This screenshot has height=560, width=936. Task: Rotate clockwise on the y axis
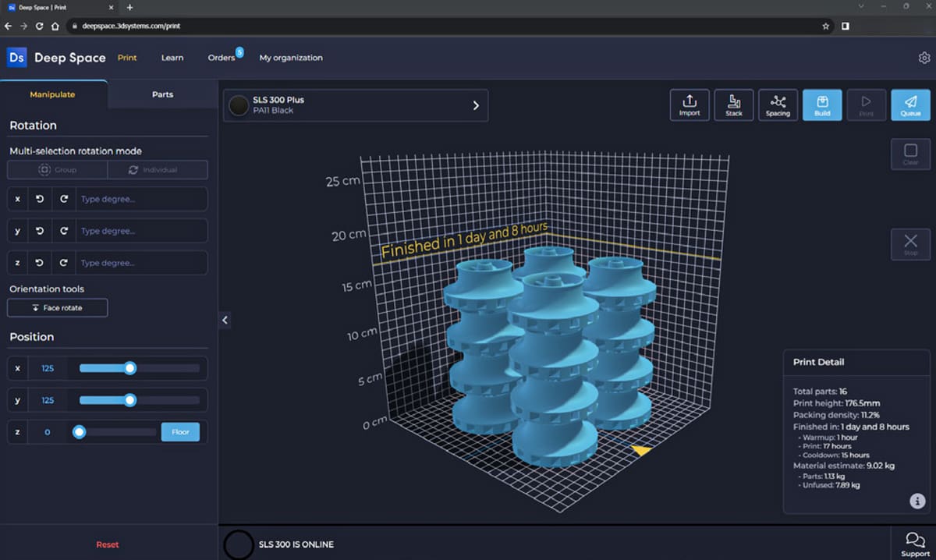click(x=64, y=231)
